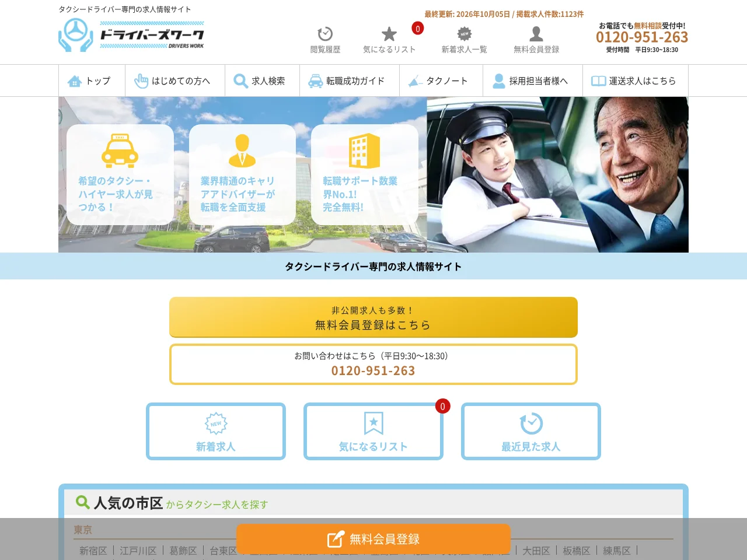Image resolution: width=747 pixels, height=560 pixels.
Task: Click 最終更新 date and 掲載求人件数 text
Action: 504,14
